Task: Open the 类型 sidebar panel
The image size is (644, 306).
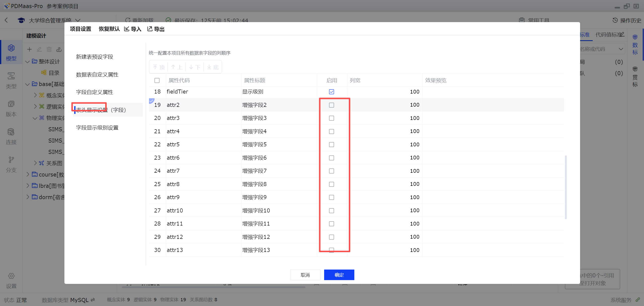Action: 11,76
